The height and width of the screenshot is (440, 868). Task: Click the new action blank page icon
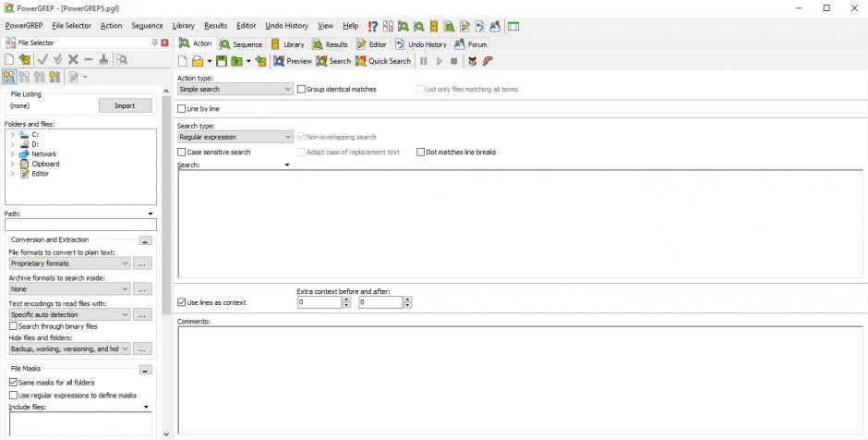(183, 61)
